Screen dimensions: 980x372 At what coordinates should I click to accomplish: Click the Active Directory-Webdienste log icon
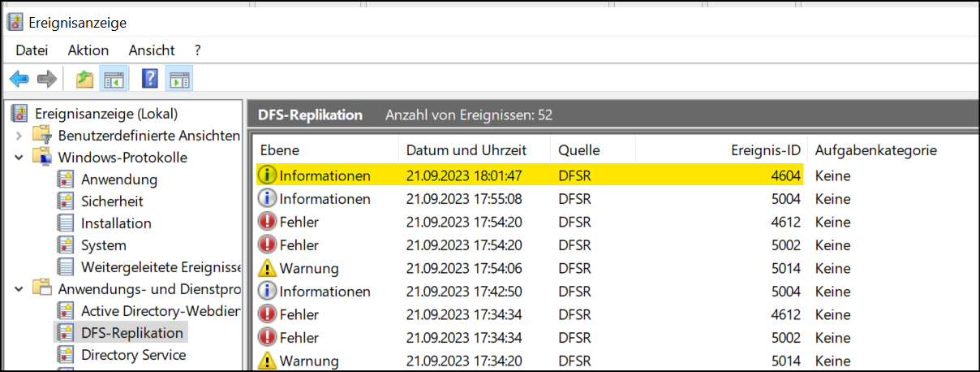click(66, 311)
